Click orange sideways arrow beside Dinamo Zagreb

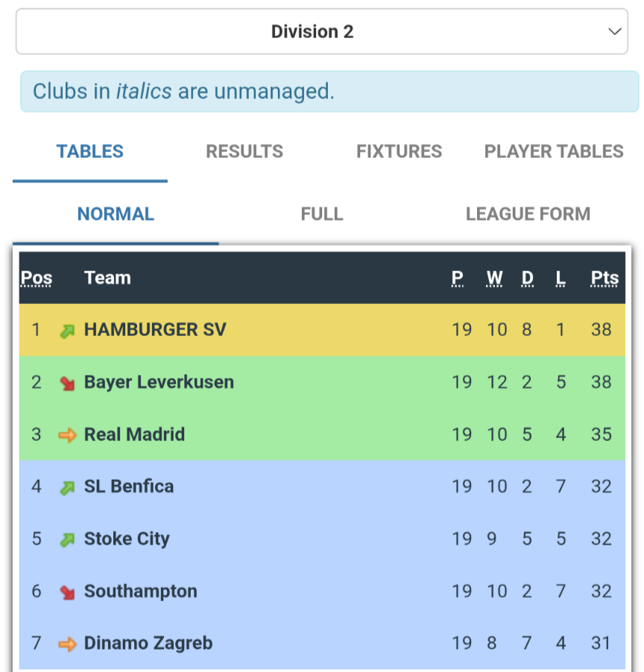[x=67, y=644]
